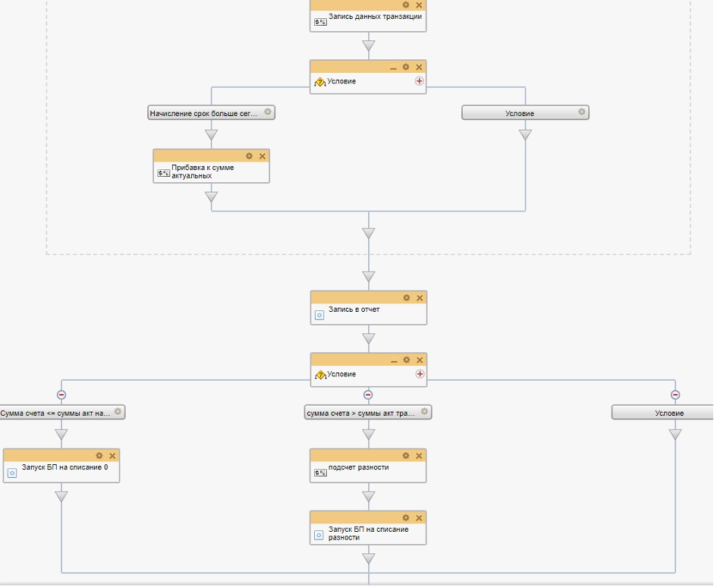Select the 'Начисление срок больше сег...' branch label
Image resolution: width=714 pixels, height=588 pixels.
[203, 113]
